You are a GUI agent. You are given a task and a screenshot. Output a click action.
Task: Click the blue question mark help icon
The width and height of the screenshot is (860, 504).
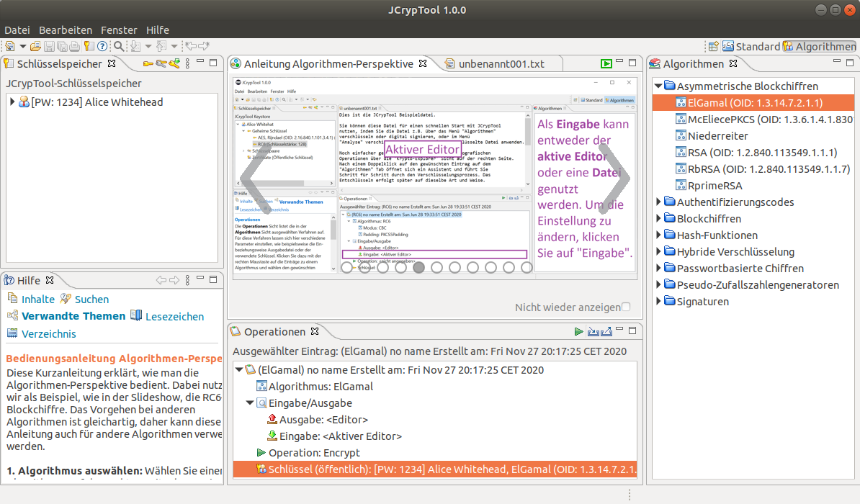coord(102,47)
